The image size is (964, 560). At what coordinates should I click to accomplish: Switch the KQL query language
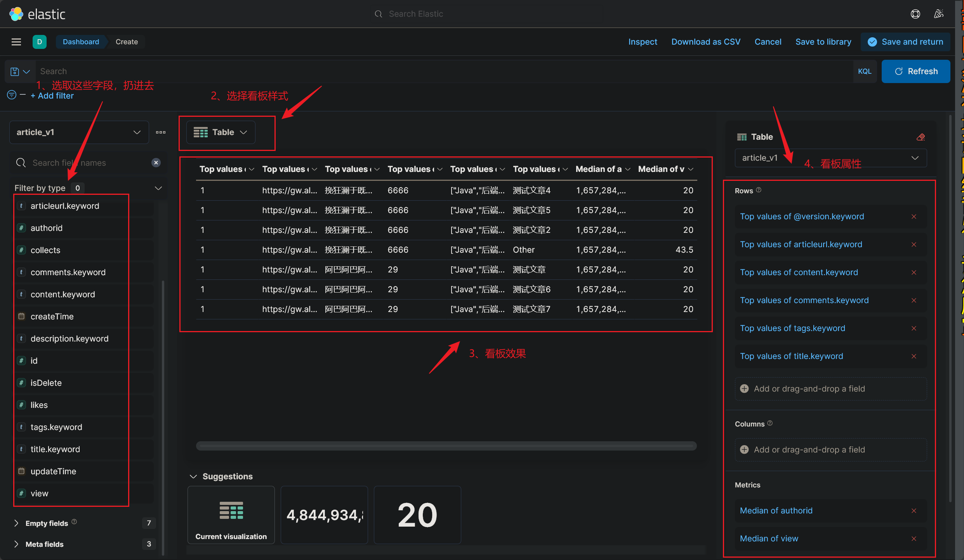point(865,71)
